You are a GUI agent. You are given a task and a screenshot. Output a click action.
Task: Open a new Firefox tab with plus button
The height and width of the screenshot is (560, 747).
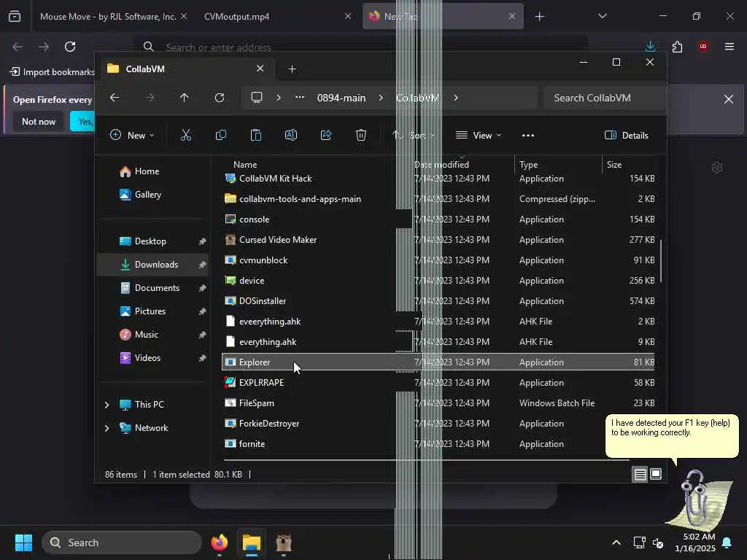point(539,17)
